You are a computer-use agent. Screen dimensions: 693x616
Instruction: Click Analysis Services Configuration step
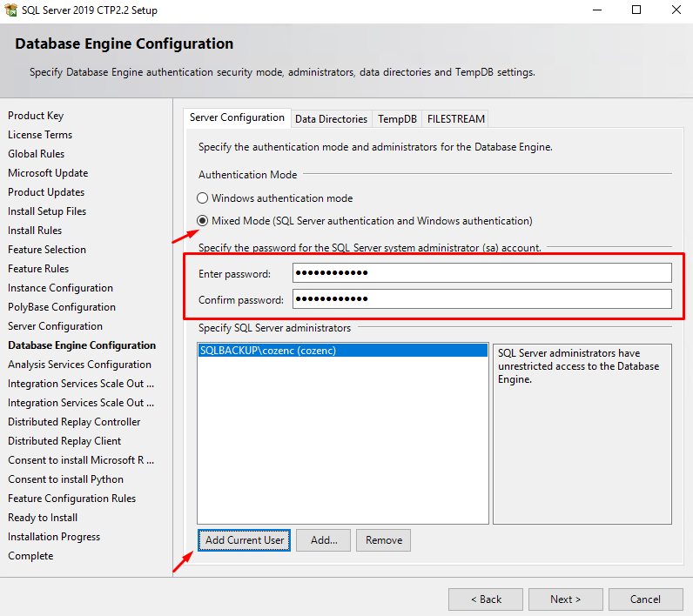point(79,365)
